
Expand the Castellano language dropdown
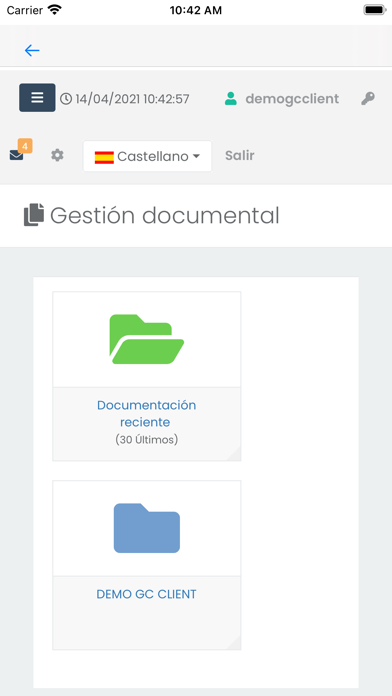pyautogui.click(x=147, y=156)
